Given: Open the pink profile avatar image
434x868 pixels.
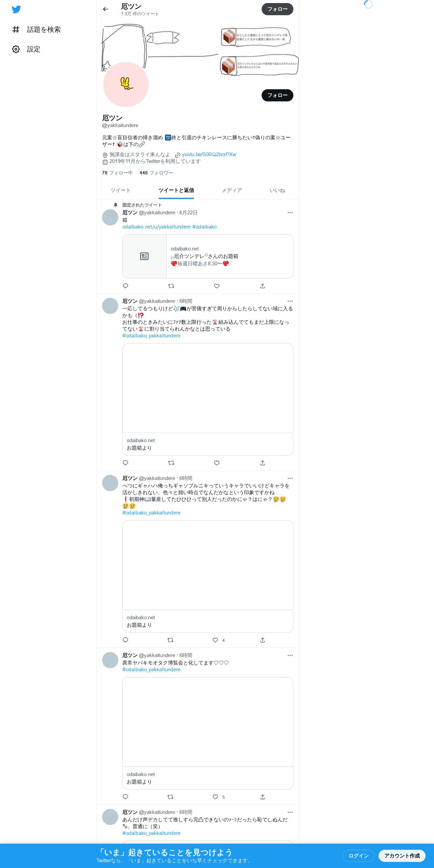Looking at the screenshot, I should pyautogui.click(x=126, y=85).
